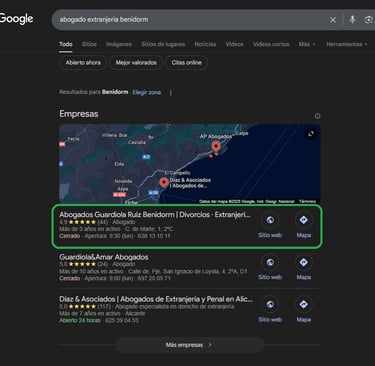Apply the Mejor valorados filter chip
Screen dimensions: 375x366
point(136,63)
